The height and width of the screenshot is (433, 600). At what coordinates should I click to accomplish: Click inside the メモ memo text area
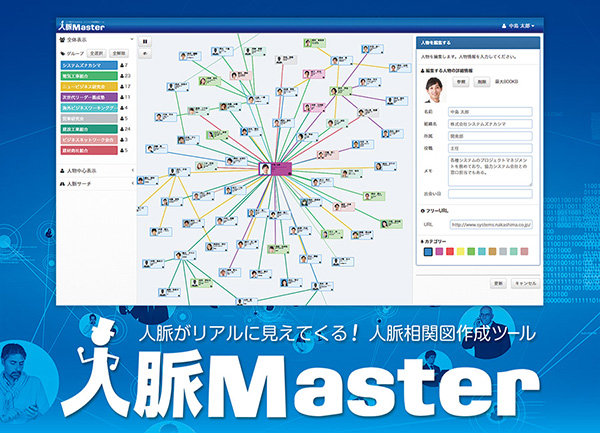point(490,171)
